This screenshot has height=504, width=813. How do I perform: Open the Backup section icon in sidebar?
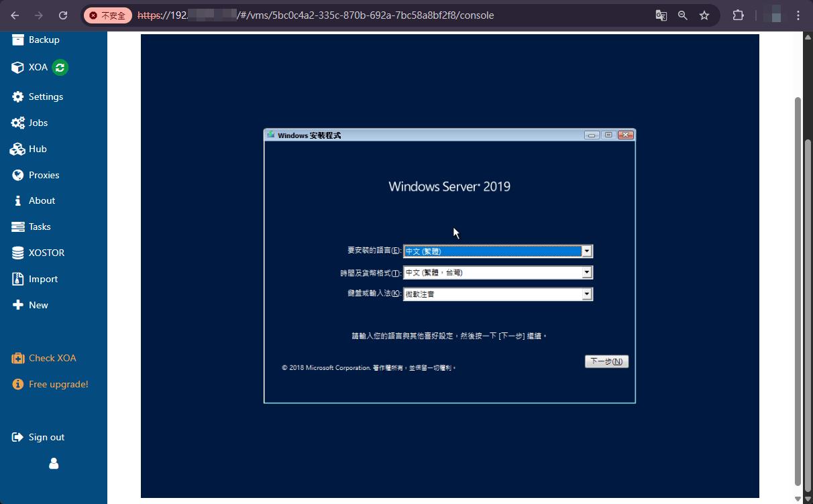tap(17, 40)
